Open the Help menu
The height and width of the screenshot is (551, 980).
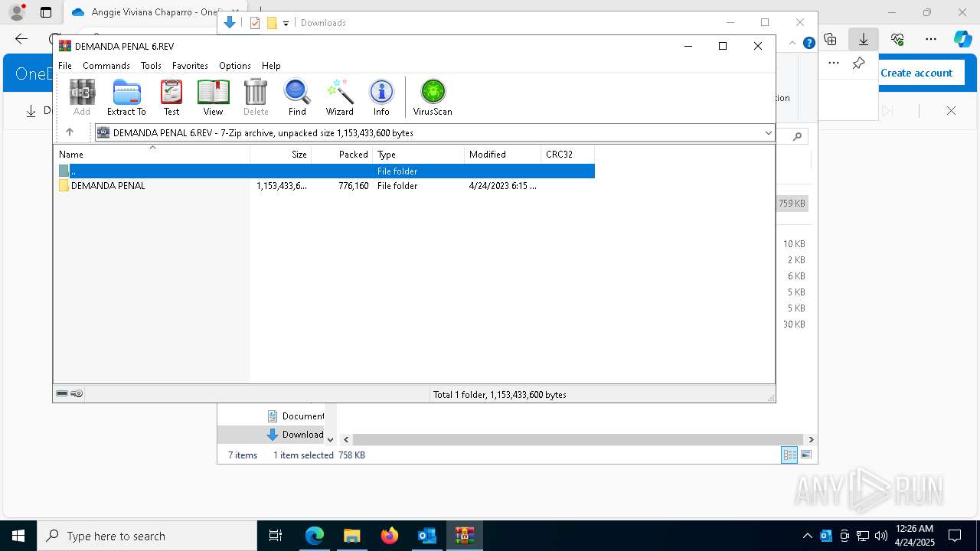(271, 66)
